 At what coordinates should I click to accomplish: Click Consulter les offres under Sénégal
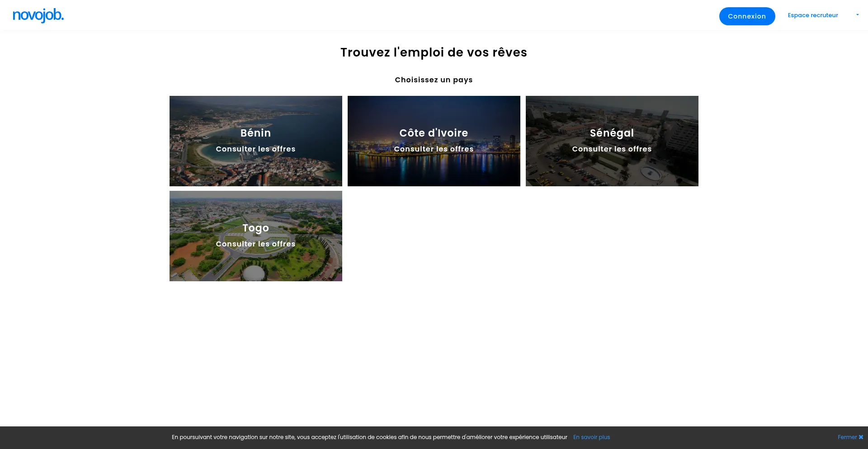point(612,149)
